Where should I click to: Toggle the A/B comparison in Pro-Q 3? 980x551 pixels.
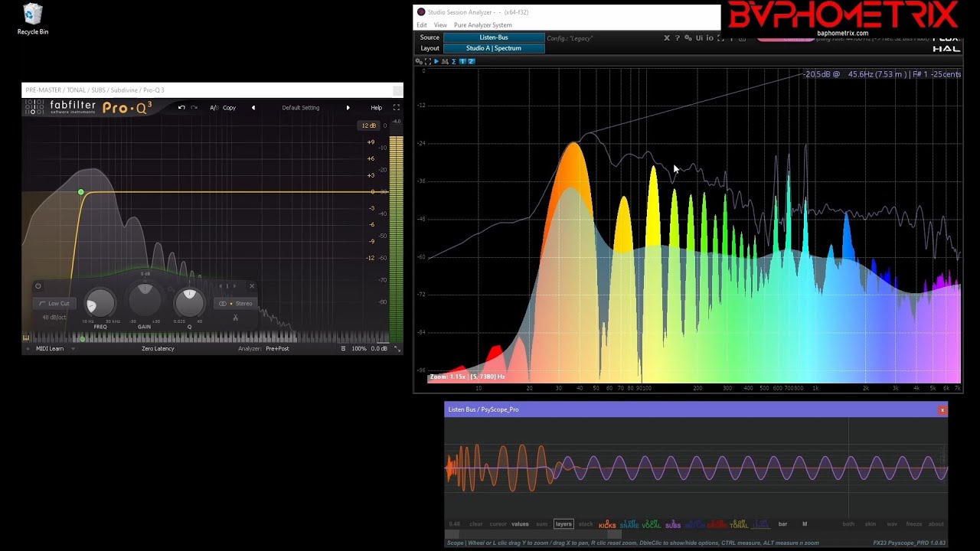(214, 108)
